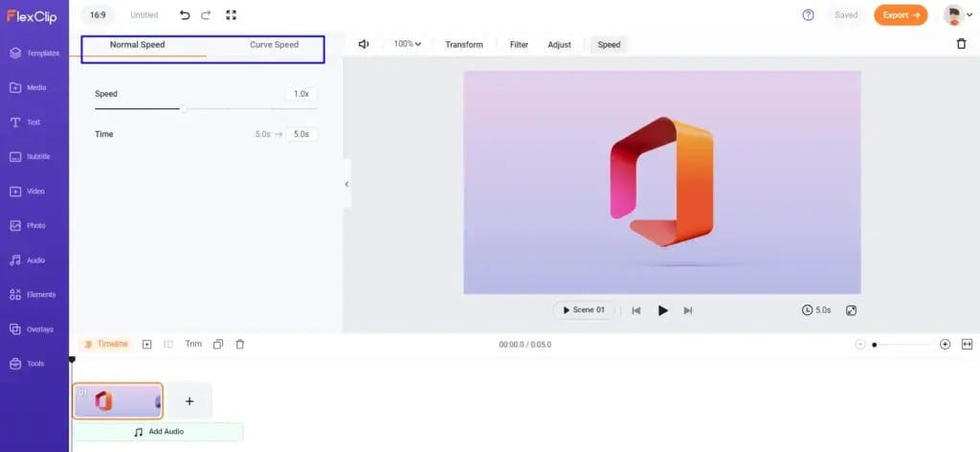This screenshot has width=980, height=452.
Task: Click the orange Export button
Action: [900, 15]
